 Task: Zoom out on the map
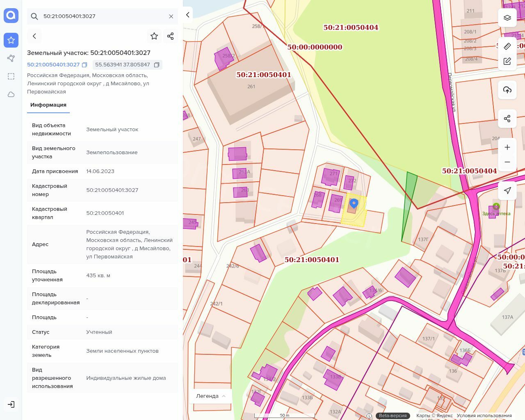click(x=507, y=162)
